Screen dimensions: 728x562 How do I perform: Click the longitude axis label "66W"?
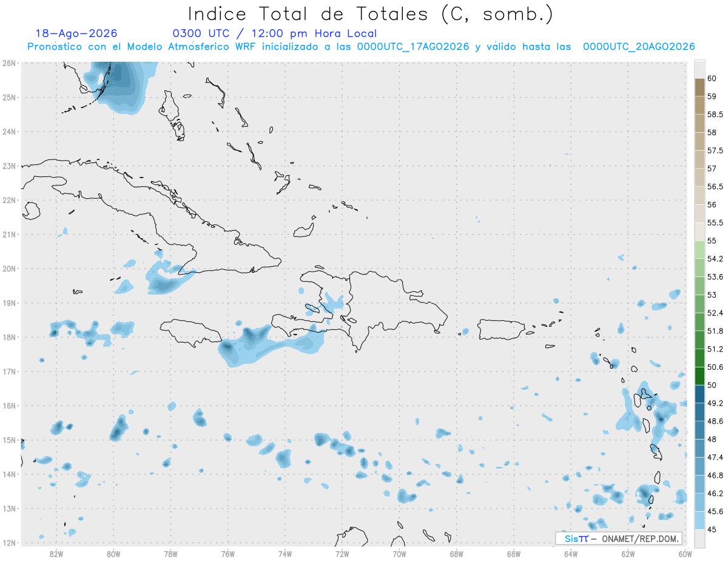tap(514, 554)
